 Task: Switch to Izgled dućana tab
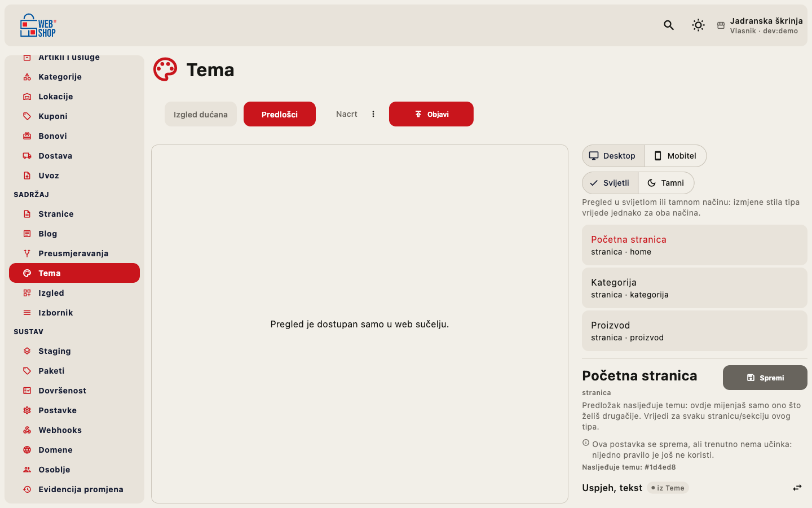pos(201,114)
